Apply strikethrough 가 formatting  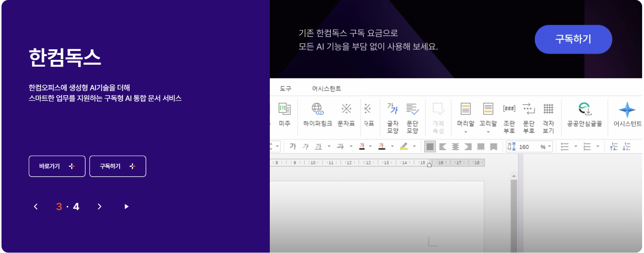pyautogui.click(x=341, y=146)
